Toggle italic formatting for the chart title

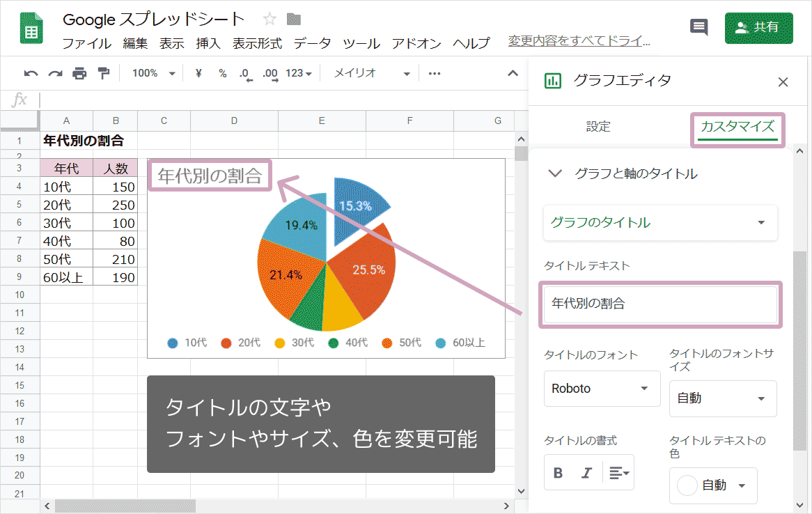click(587, 472)
